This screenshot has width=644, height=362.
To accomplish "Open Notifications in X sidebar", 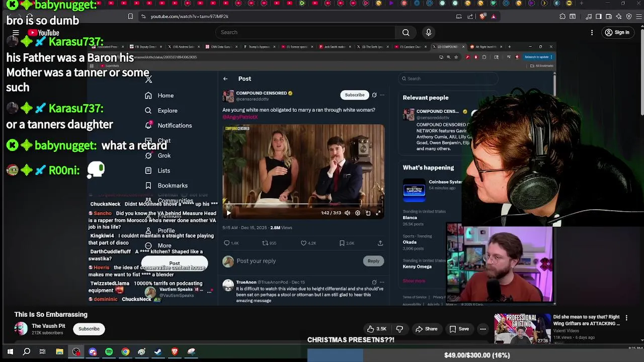I will (168, 126).
